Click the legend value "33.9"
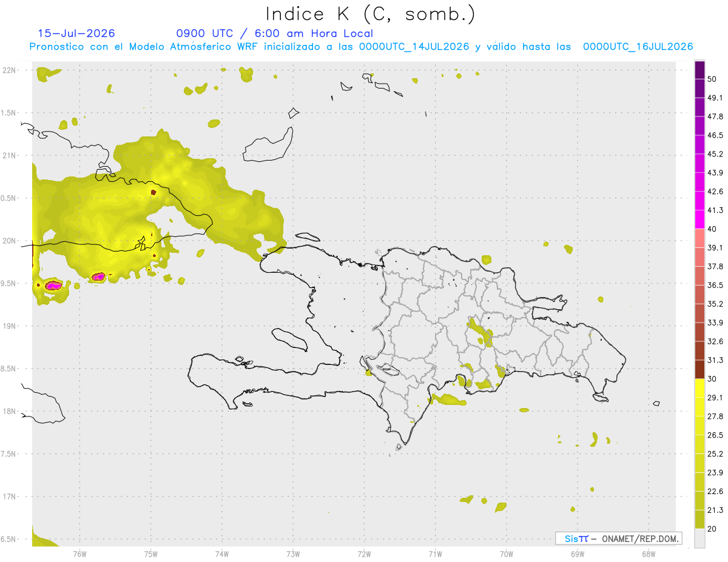The image size is (728, 562). pyautogui.click(x=715, y=323)
